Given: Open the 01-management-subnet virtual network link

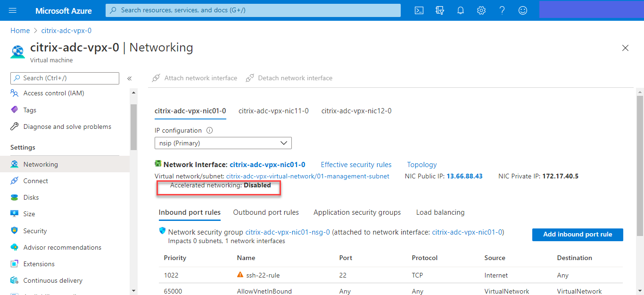Looking at the screenshot, I should 308,176.
